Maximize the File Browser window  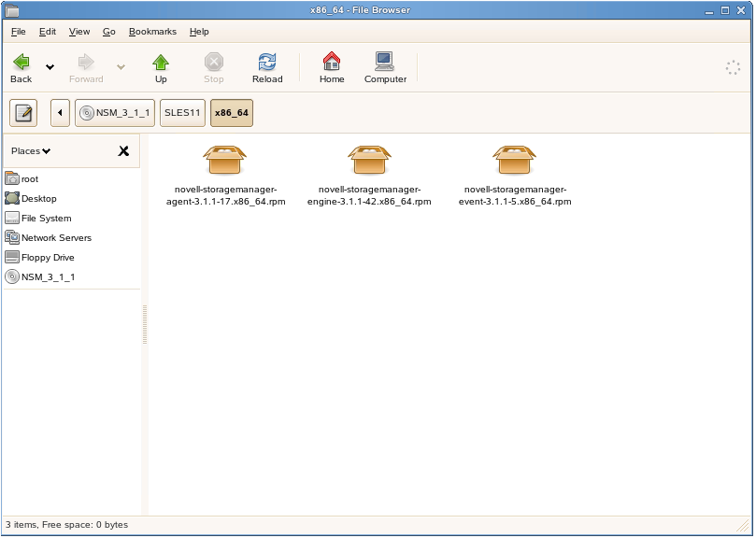click(724, 10)
